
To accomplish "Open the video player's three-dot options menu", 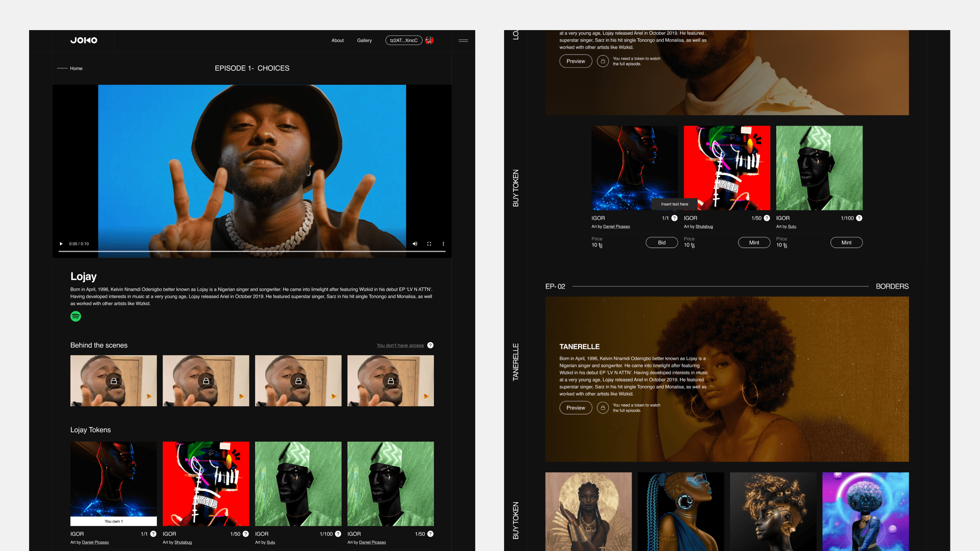I will (443, 244).
